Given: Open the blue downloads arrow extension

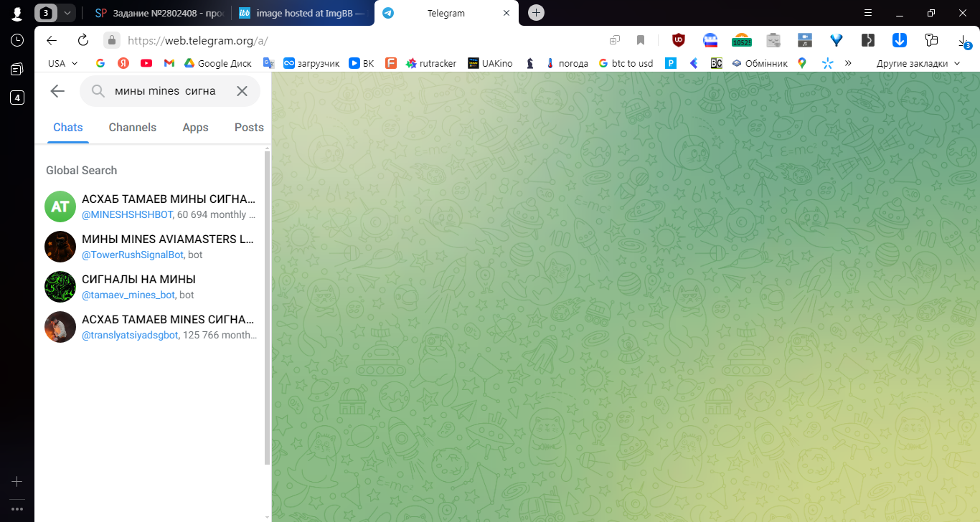Looking at the screenshot, I should (900, 40).
